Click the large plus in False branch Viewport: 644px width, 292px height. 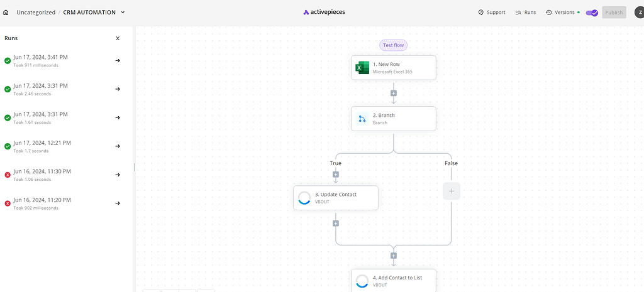point(451,191)
